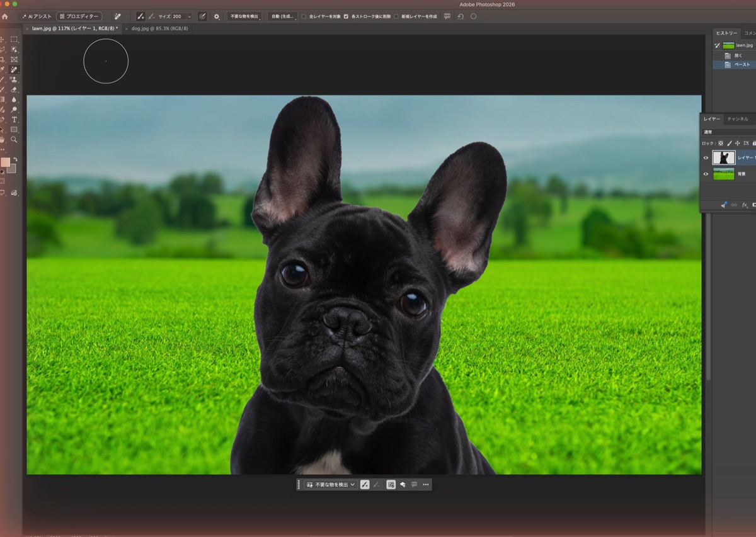
Task: Select the Frame tool
Action: click(x=14, y=59)
